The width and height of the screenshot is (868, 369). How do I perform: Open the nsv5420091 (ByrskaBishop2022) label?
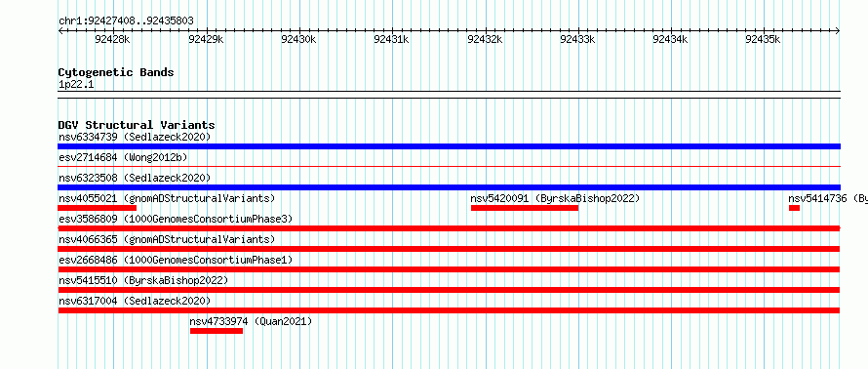[x=555, y=198]
